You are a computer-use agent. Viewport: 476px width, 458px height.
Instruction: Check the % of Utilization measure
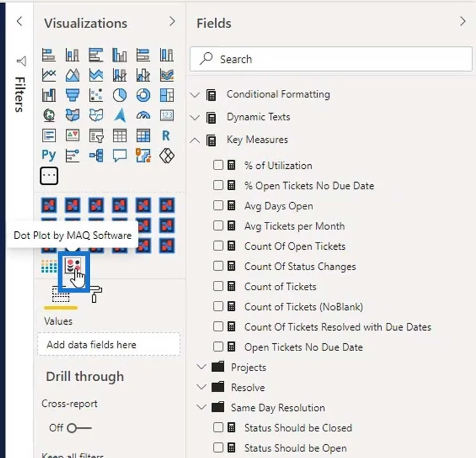tap(218, 165)
